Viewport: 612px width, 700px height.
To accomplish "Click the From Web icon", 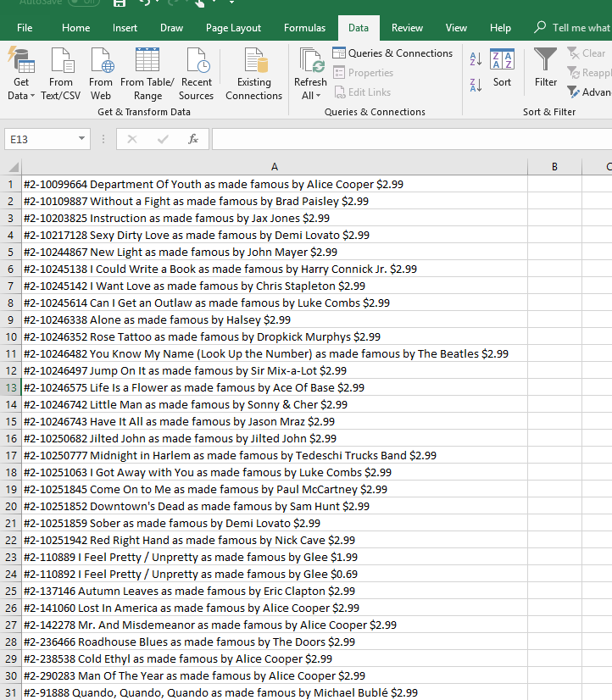I will (101, 75).
